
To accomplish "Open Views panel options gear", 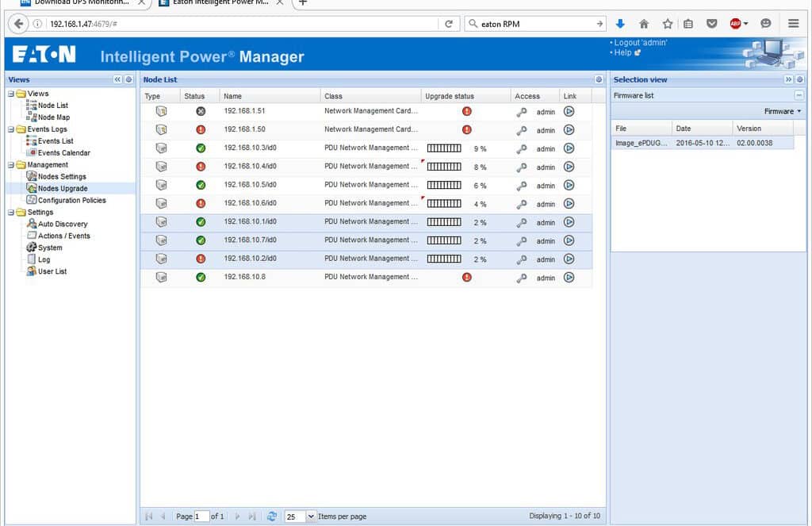I will point(129,79).
